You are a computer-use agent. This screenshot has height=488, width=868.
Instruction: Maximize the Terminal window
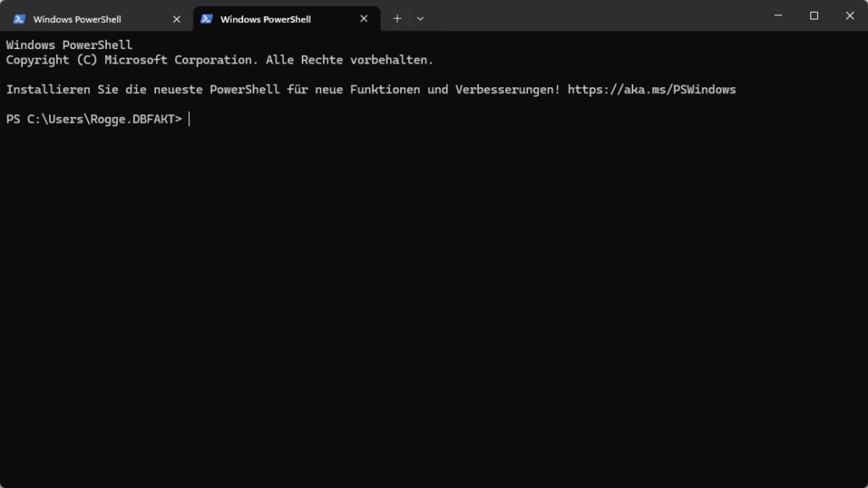pos(814,15)
